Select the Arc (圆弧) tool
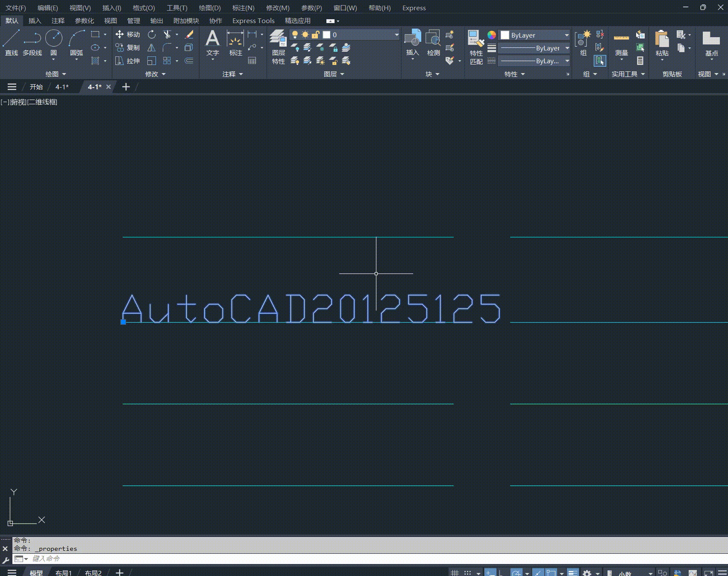Viewport: 728px width, 576px height. point(76,43)
